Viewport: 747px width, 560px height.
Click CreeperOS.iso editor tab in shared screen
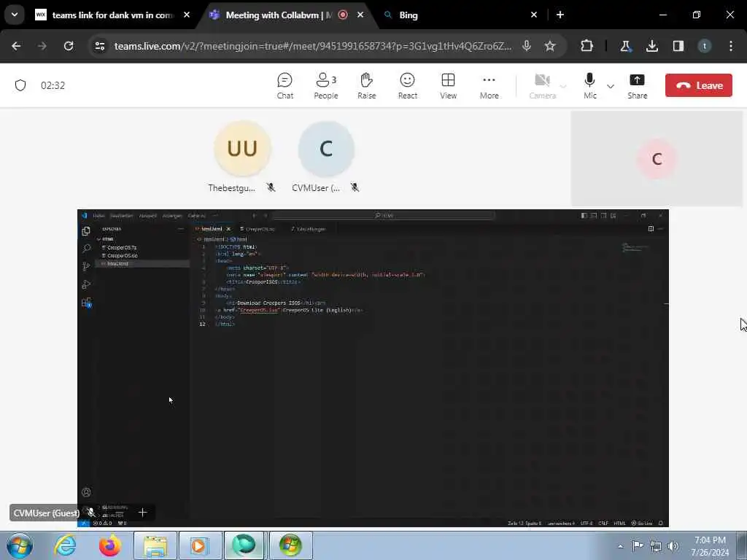pos(260,229)
